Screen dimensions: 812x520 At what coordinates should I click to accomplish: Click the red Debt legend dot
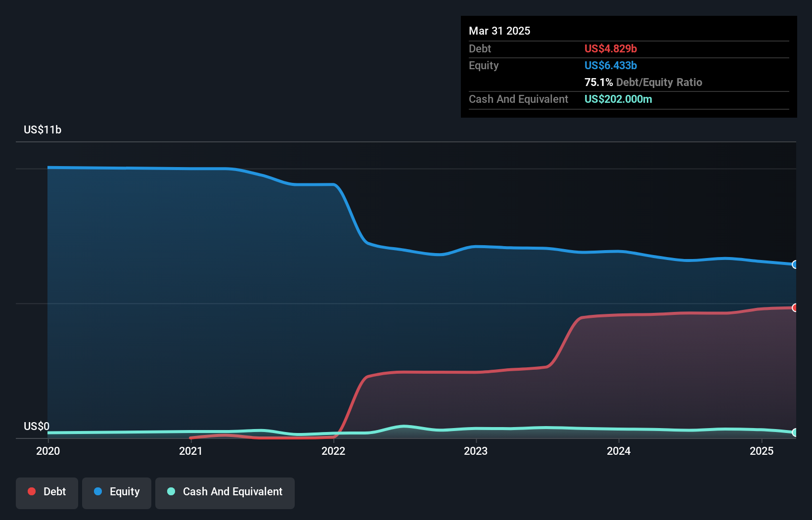32,491
